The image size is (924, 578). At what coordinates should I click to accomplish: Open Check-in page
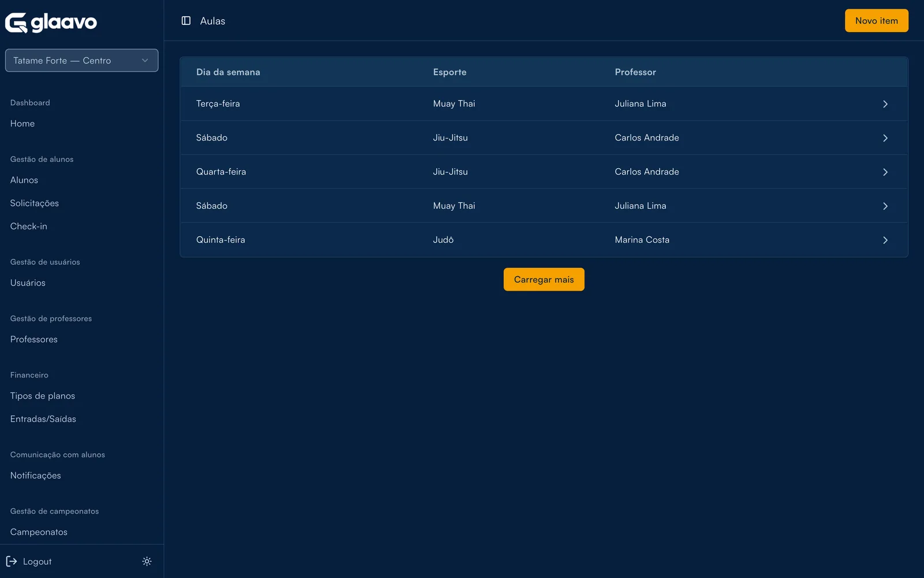pyautogui.click(x=29, y=227)
